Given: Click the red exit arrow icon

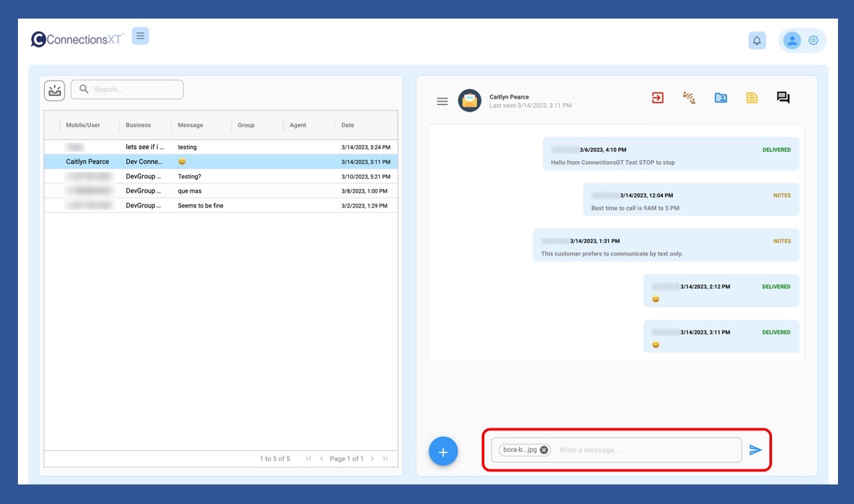Looking at the screenshot, I should (657, 97).
